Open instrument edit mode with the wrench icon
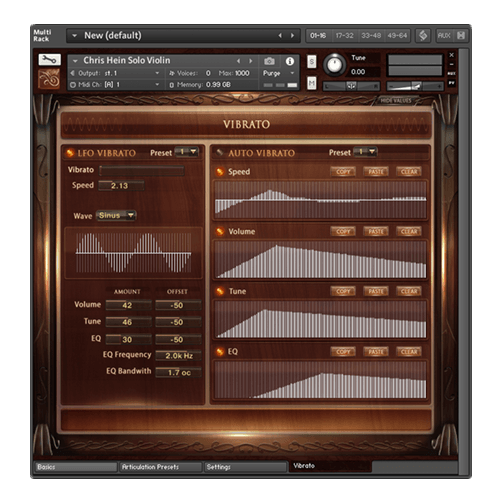 tap(49, 60)
